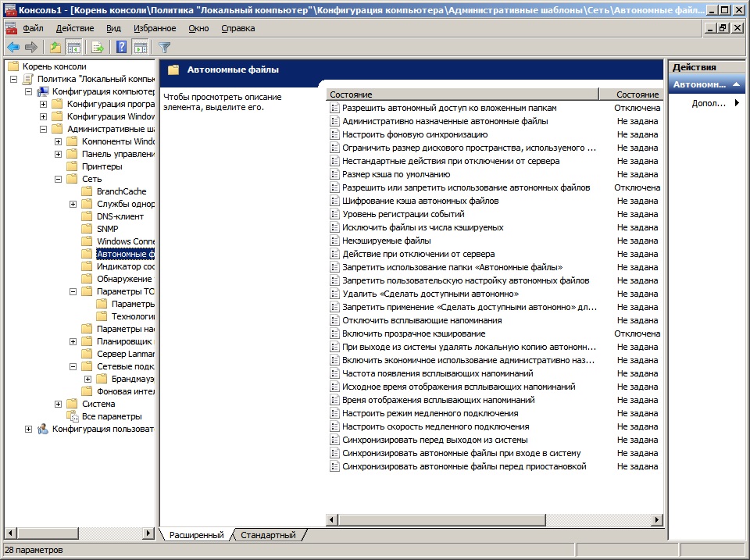Expand the Конфигурация пользователя tree node
This screenshot has height=560, width=750.
pyautogui.click(x=28, y=429)
